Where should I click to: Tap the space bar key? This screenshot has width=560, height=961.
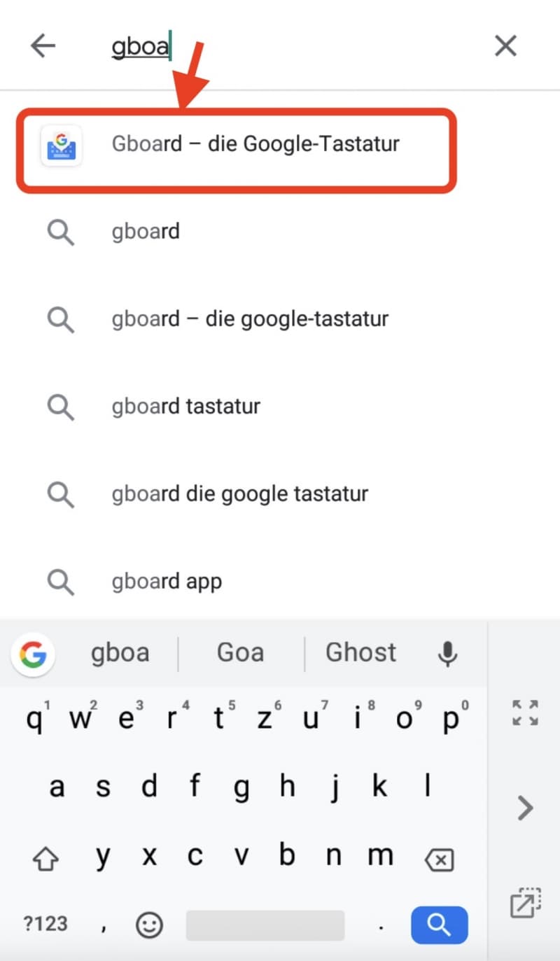(x=265, y=925)
